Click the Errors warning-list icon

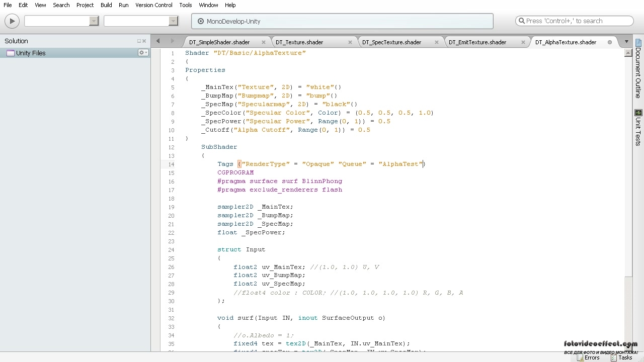(580, 357)
